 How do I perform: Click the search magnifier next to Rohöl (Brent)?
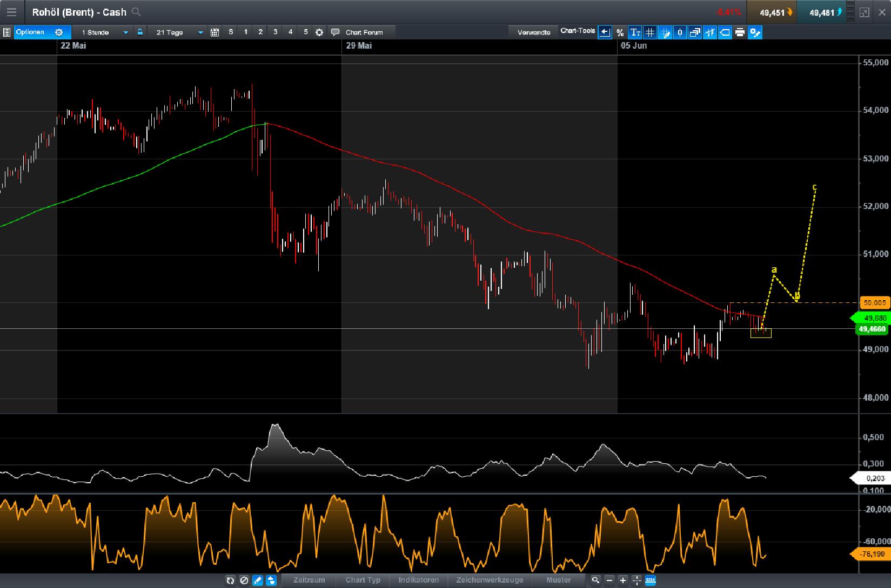[x=136, y=11]
